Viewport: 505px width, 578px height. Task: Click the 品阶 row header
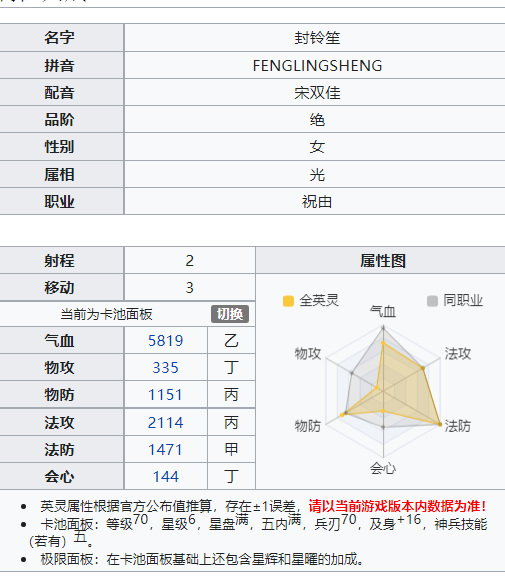tap(62, 119)
